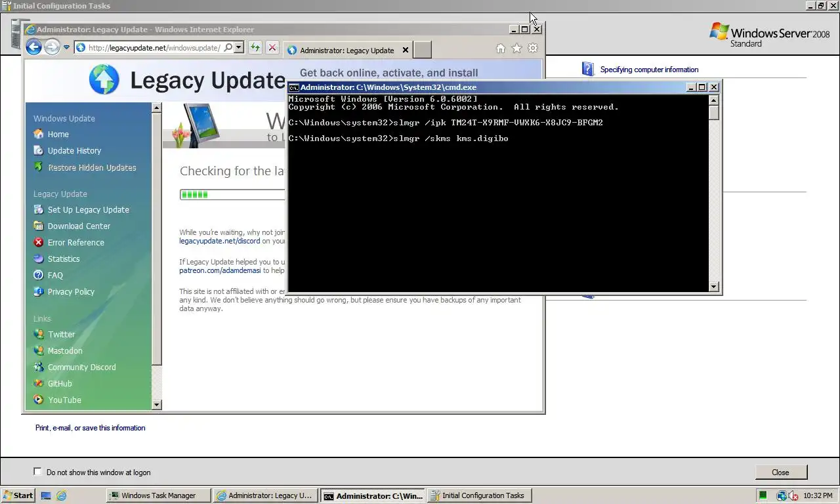Click the FAQ question mark icon

coord(39,275)
